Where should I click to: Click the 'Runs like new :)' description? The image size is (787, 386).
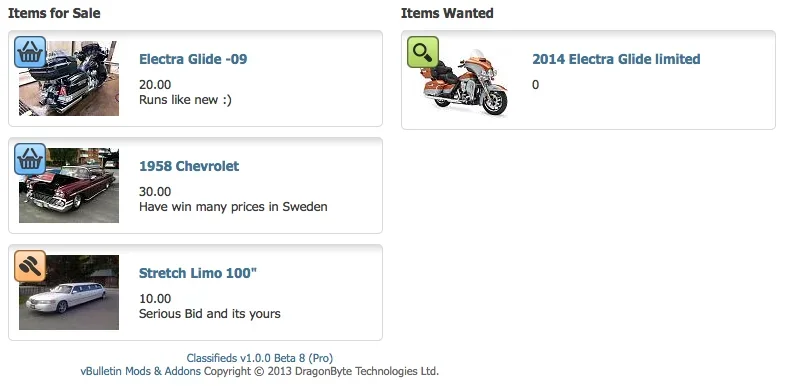click(x=185, y=100)
